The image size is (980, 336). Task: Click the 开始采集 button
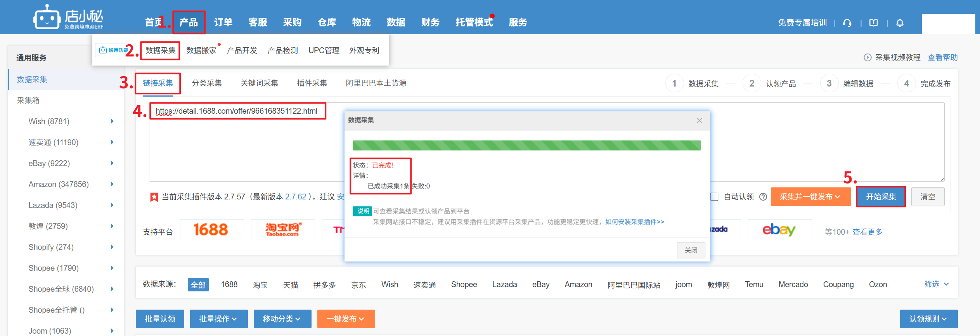881,197
